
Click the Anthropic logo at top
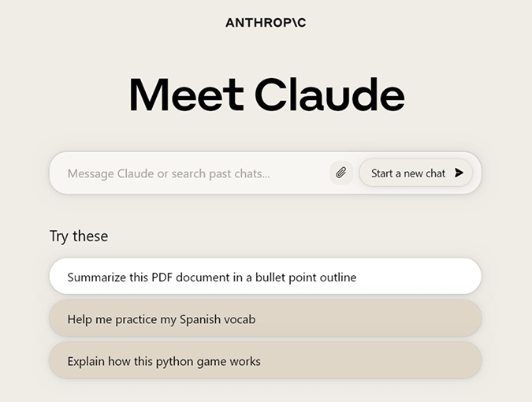point(266,23)
